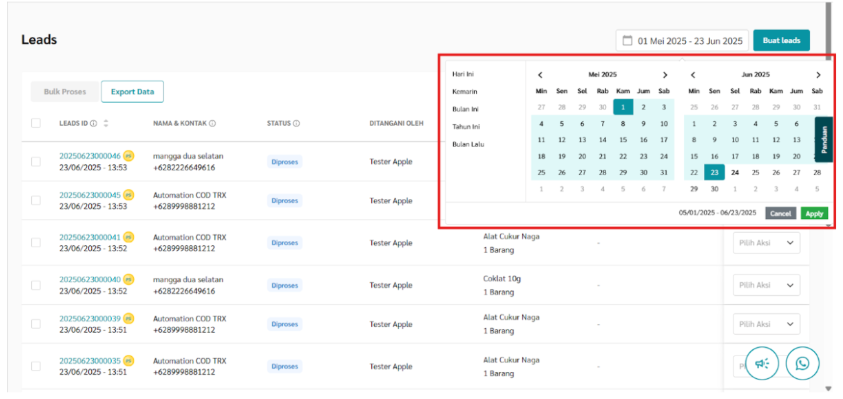Cancel the date range selection

780,213
